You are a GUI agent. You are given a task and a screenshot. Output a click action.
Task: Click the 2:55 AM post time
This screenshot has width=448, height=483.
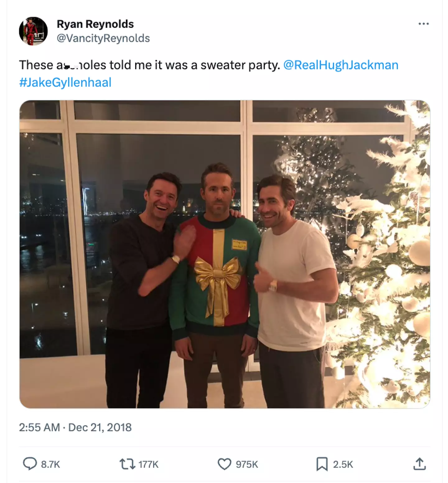click(39, 427)
